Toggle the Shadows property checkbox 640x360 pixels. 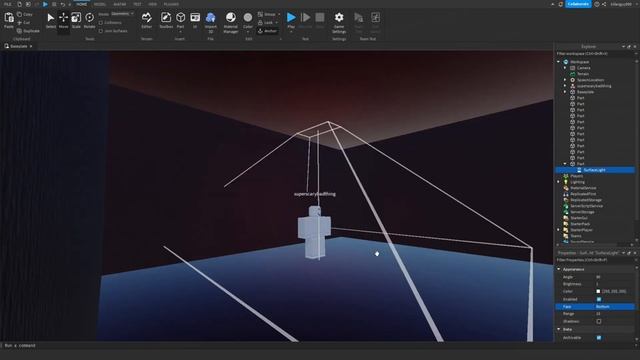pyautogui.click(x=599, y=321)
